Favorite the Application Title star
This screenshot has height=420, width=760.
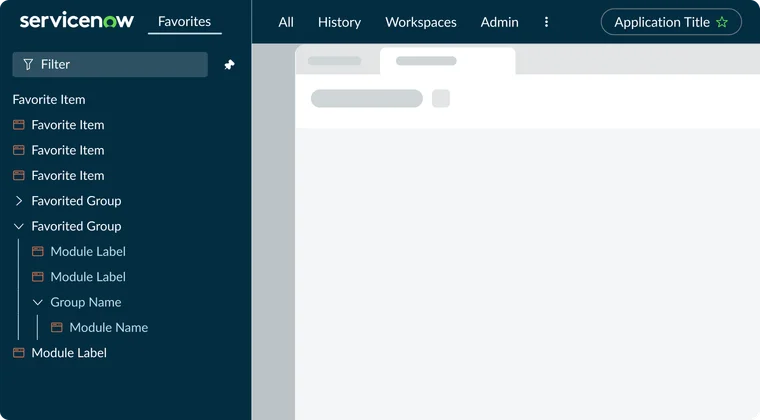tap(722, 22)
